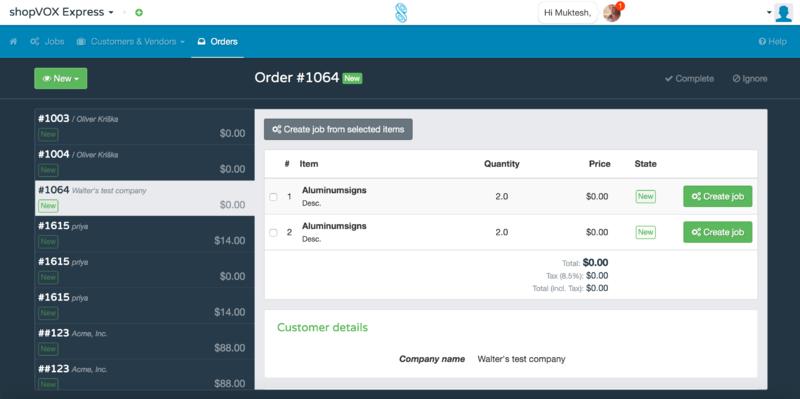Open notifications on the avatar with red badge

tap(612, 12)
